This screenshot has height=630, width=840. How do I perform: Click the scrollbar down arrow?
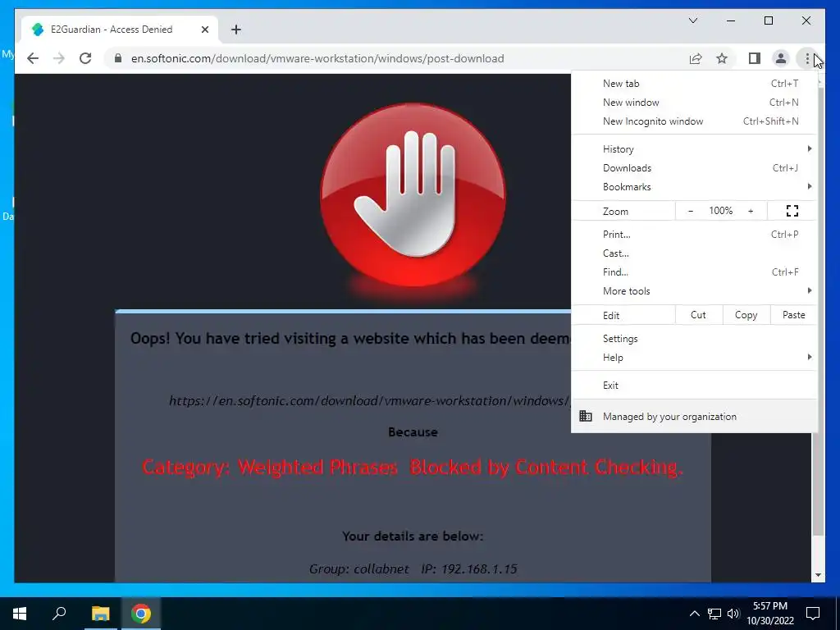coord(818,575)
